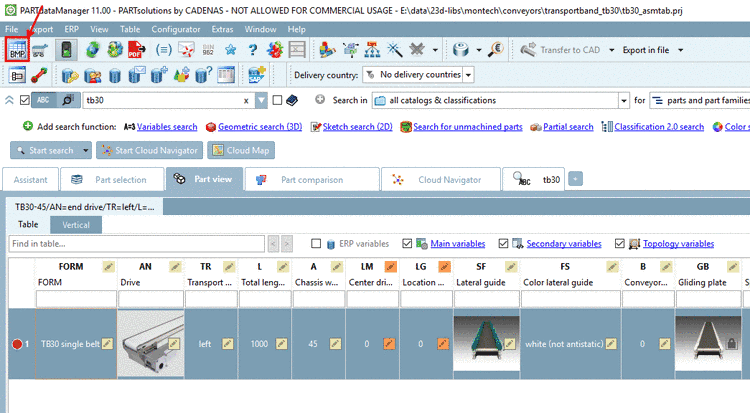
Task: Click the blue star favorites icon
Action: 231,50
